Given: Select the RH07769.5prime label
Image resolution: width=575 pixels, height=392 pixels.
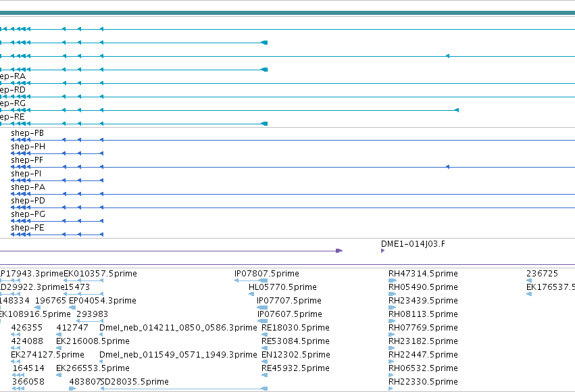Looking at the screenshot, I should pos(423,328).
